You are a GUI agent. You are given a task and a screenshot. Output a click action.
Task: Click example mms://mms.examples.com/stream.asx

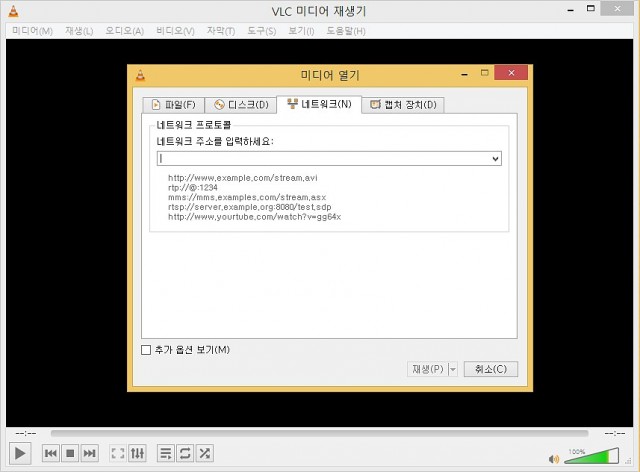coord(247,198)
